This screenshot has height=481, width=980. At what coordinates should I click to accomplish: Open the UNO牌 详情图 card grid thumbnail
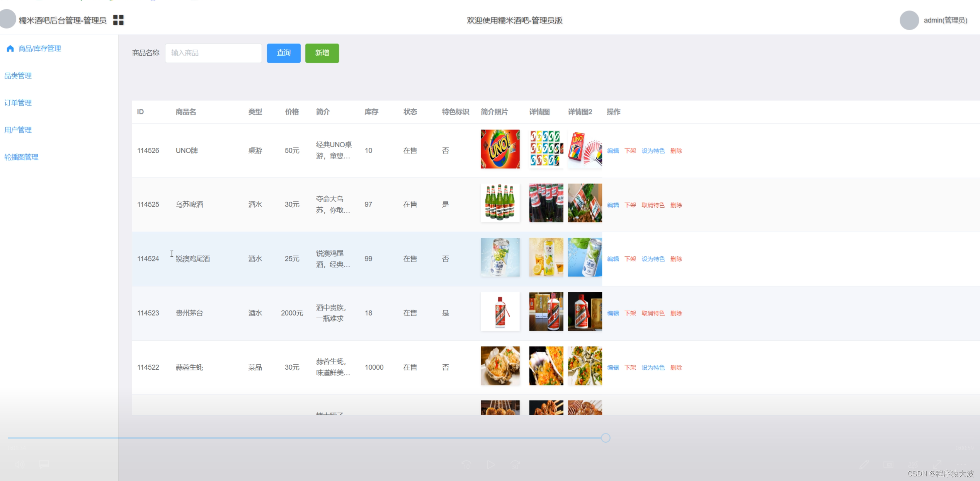click(546, 149)
